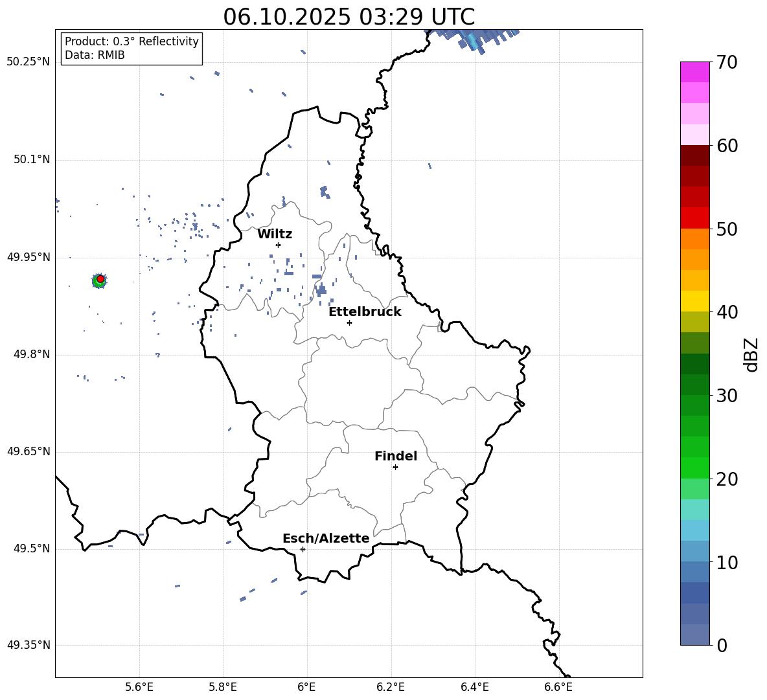The image size is (767, 700).
Task: Click the 6.2°E longitude tick label
Action: pos(391,687)
